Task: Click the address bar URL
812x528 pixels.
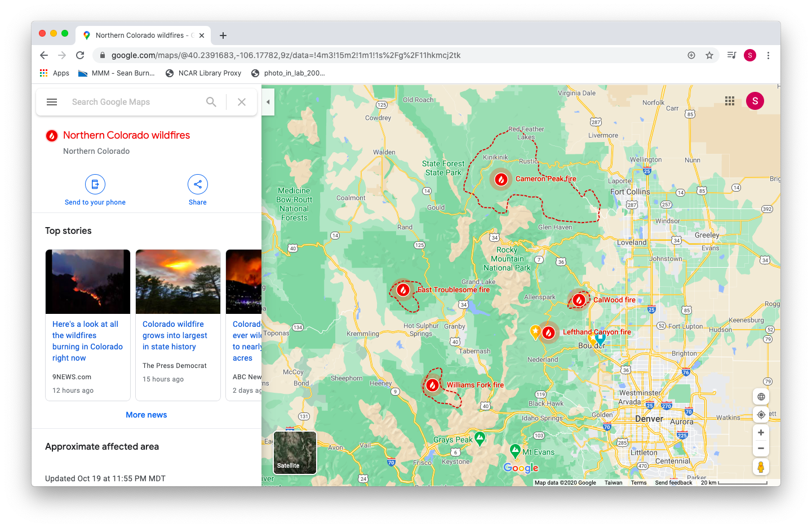Action: (286, 55)
